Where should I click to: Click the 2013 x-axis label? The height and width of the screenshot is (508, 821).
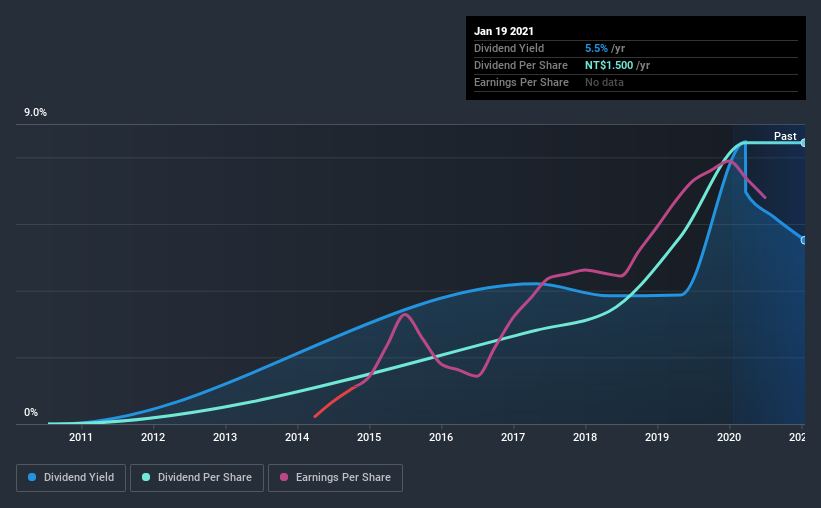coord(225,437)
